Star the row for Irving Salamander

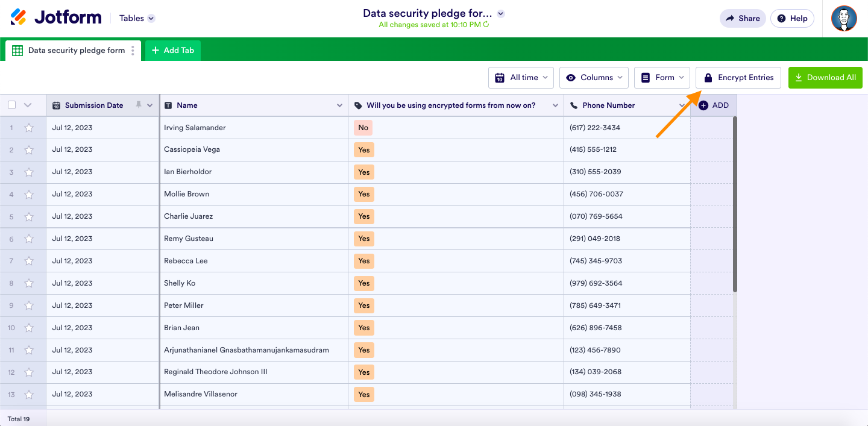click(28, 128)
